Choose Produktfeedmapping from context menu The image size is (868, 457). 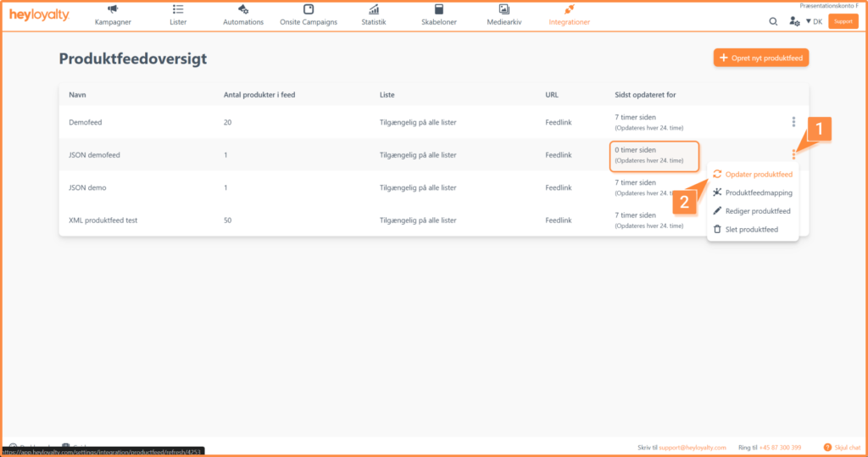tap(753, 192)
